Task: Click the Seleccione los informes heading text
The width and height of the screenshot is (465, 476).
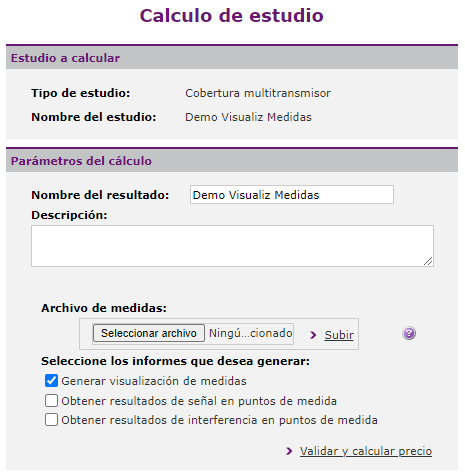Action: (x=175, y=361)
